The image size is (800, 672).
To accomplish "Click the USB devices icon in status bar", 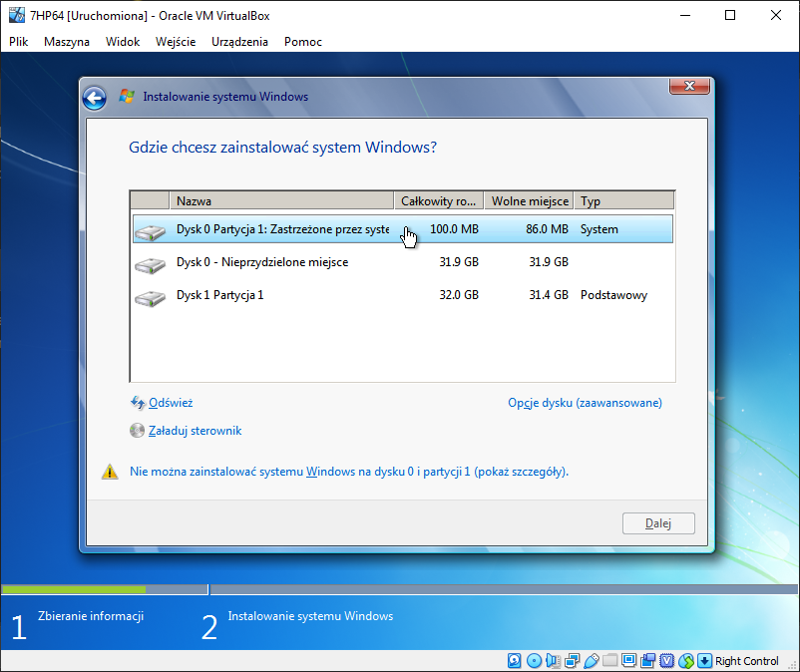I will click(592, 661).
